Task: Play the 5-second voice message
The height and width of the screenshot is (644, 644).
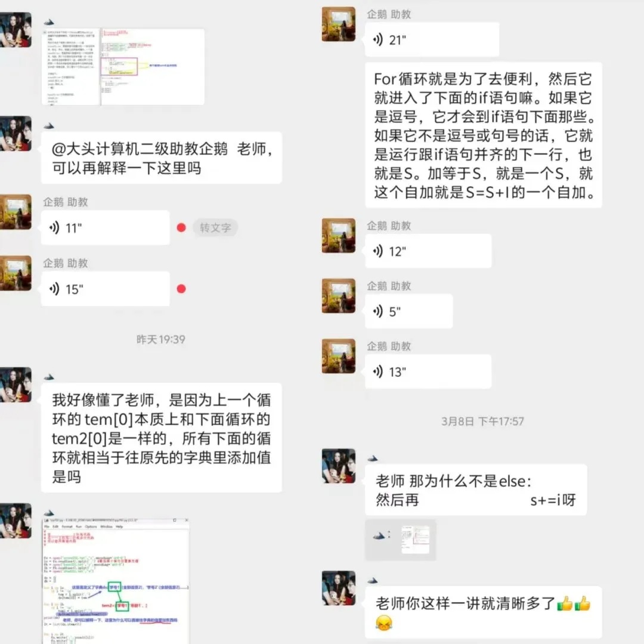Action: [408, 311]
